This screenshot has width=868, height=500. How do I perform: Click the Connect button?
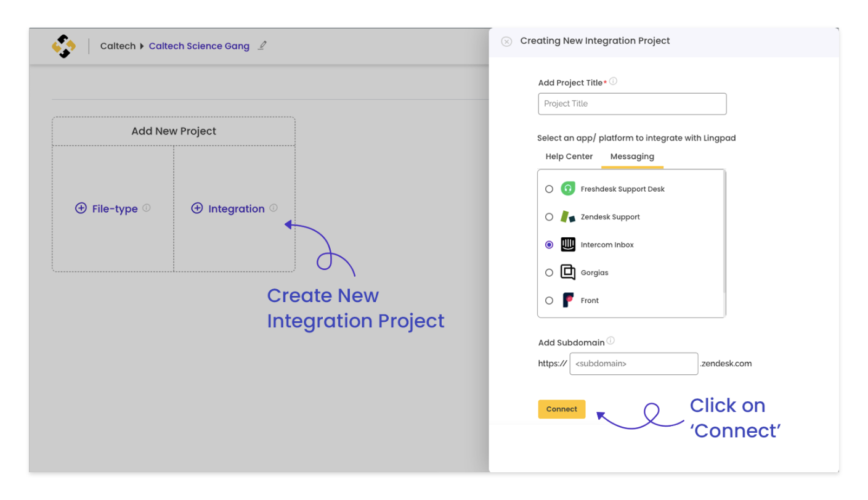point(561,409)
